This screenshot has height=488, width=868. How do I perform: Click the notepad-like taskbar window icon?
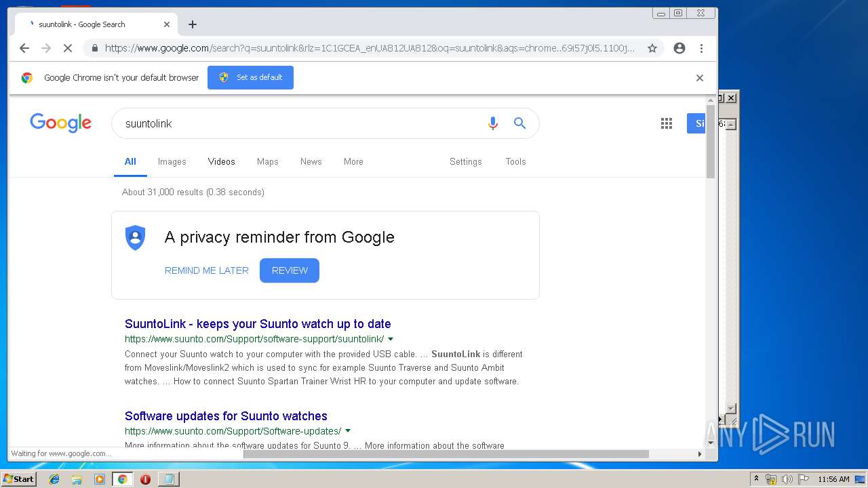click(168, 479)
